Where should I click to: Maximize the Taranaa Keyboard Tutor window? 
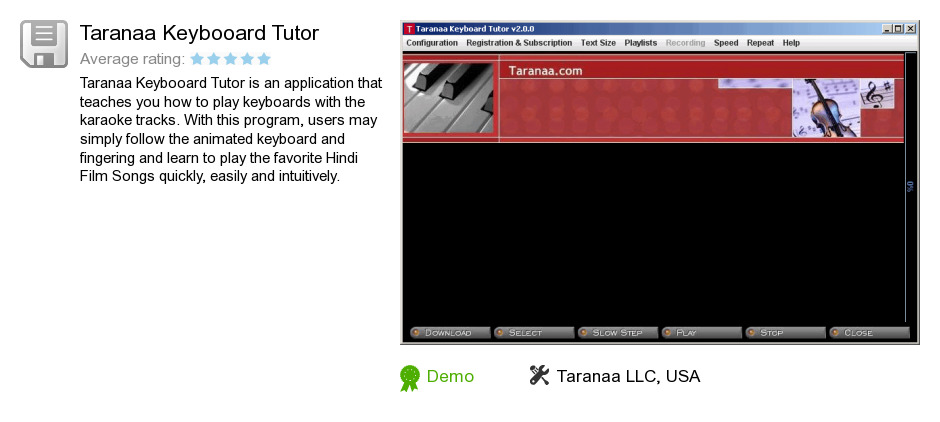tap(897, 29)
